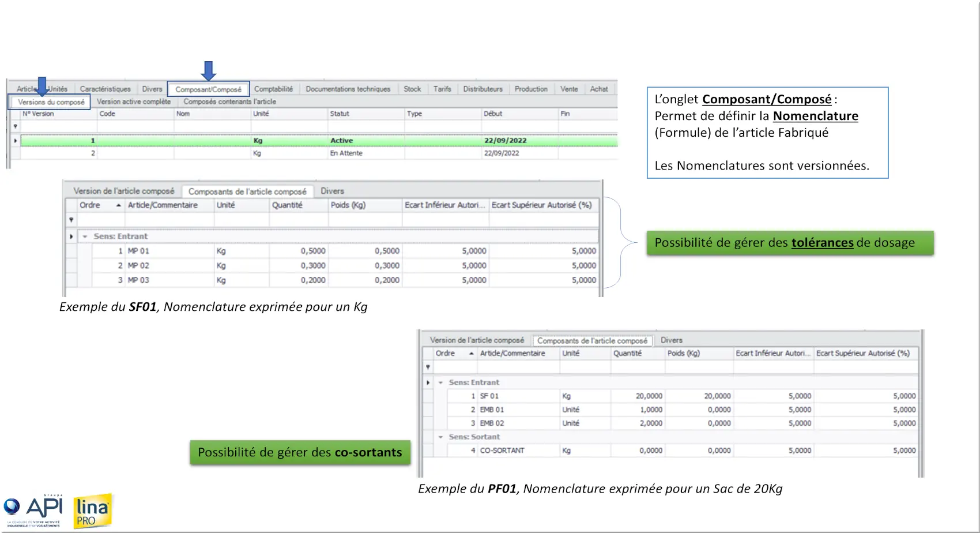Open Composés contenants l'article sub-tab
The width and height of the screenshot is (980, 533).
[x=229, y=102]
